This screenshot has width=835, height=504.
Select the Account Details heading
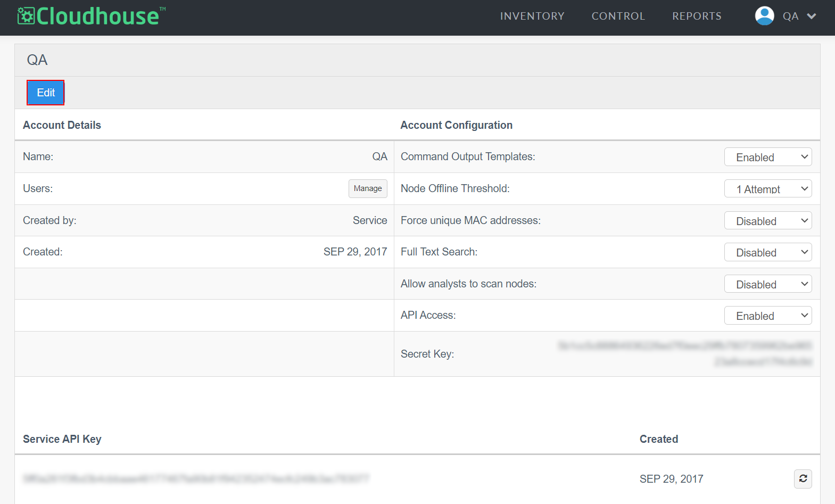pos(62,125)
